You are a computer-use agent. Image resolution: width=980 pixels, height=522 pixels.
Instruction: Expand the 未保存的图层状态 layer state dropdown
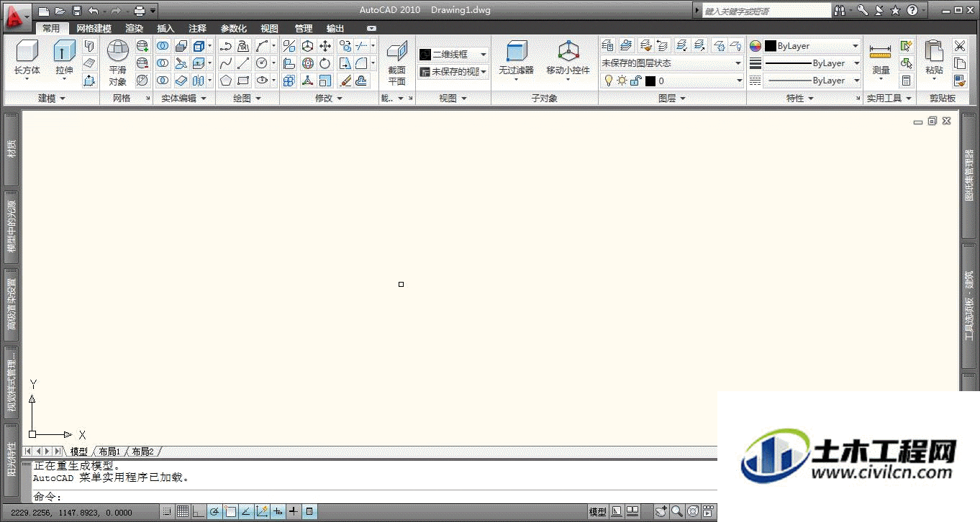coord(671,63)
